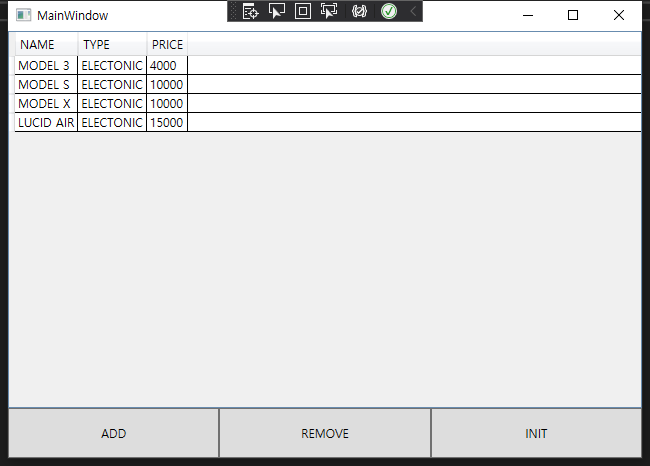The height and width of the screenshot is (466, 650).
Task: Select ELECTONIC type cell in LUCID AIR row
Action: pyautogui.click(x=112, y=122)
